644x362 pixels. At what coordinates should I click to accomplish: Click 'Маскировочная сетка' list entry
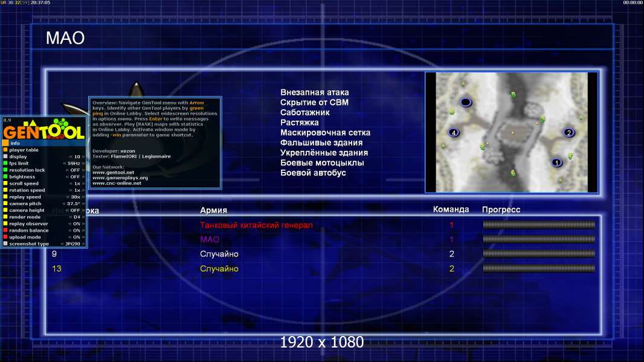[325, 132]
